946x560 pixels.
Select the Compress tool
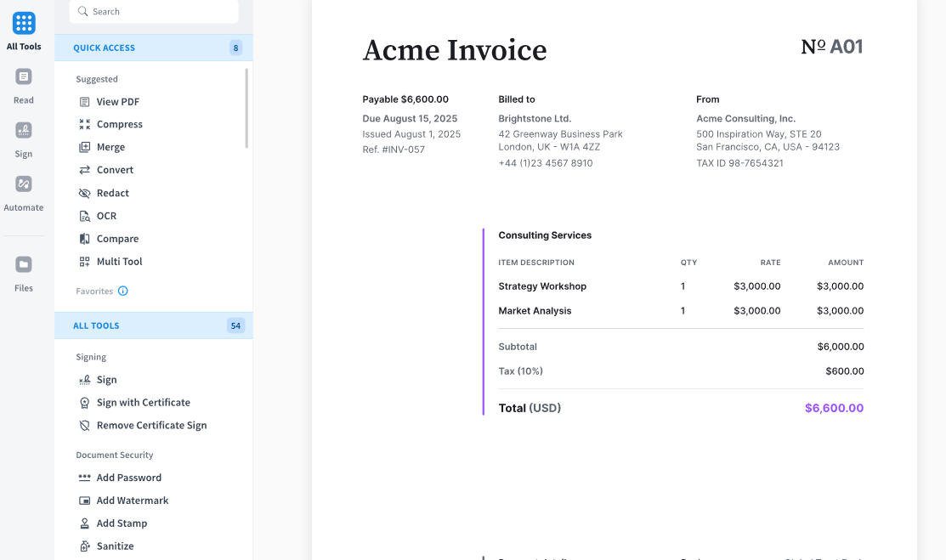tap(119, 124)
